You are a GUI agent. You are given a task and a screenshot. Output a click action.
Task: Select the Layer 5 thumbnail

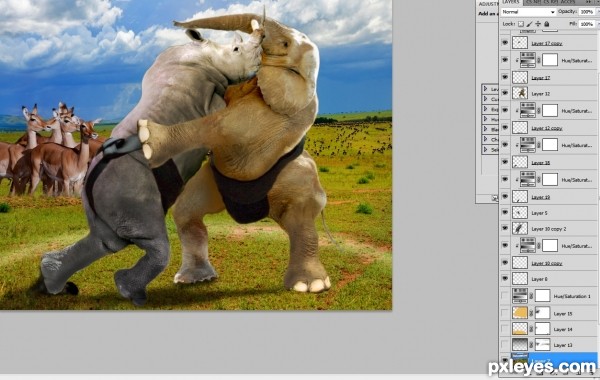click(520, 212)
